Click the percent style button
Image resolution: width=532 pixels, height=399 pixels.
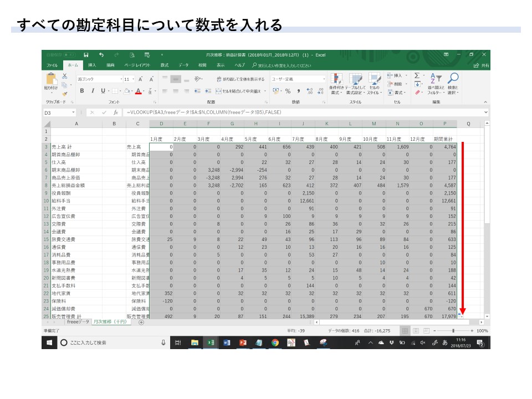[x=288, y=91]
